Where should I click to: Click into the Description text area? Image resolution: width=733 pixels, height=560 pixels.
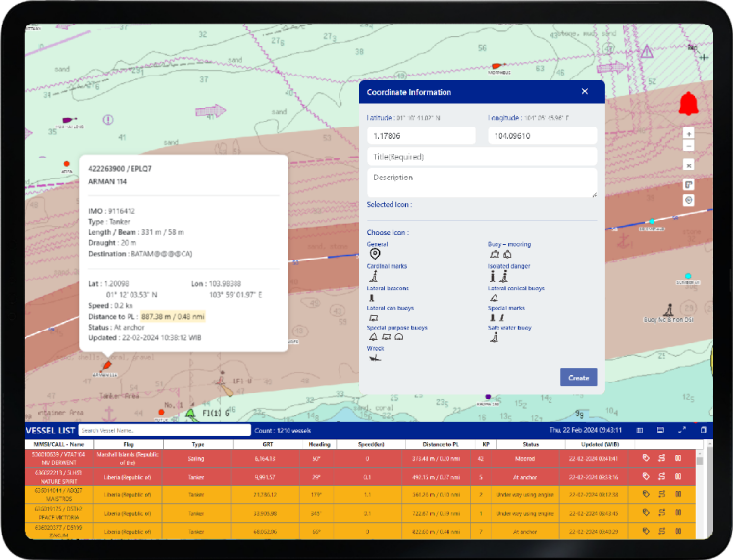coord(481,182)
